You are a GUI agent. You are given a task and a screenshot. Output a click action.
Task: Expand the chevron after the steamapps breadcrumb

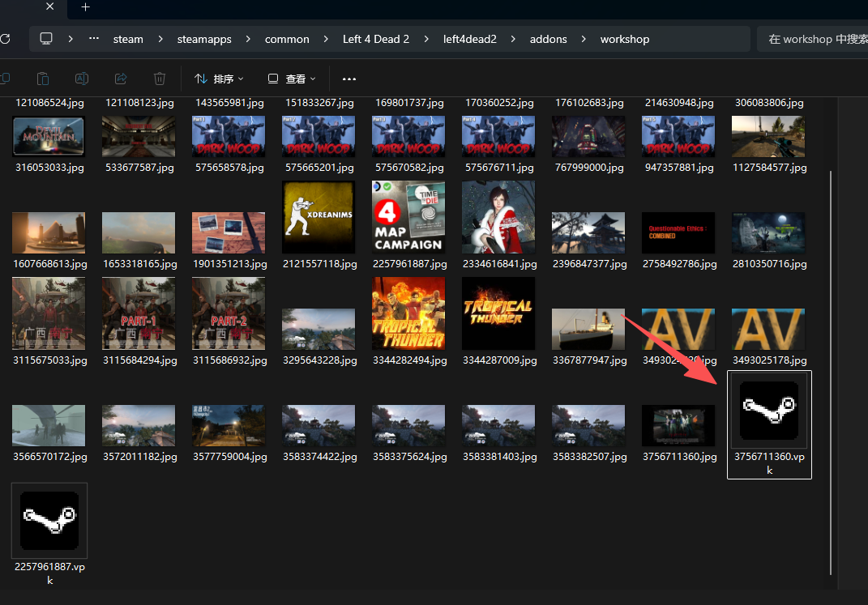coord(248,39)
